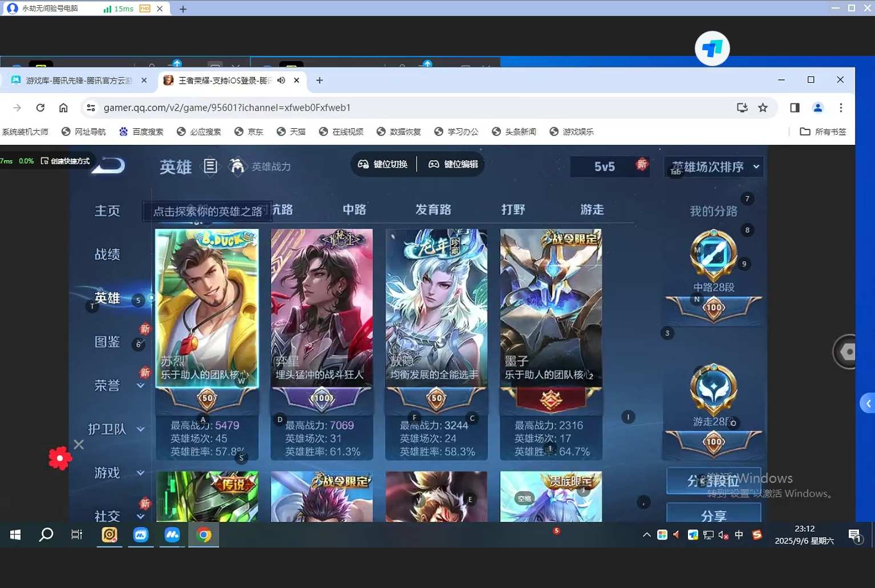
Task: Click the site info icon in address bar
Action: pyautogui.click(x=91, y=108)
